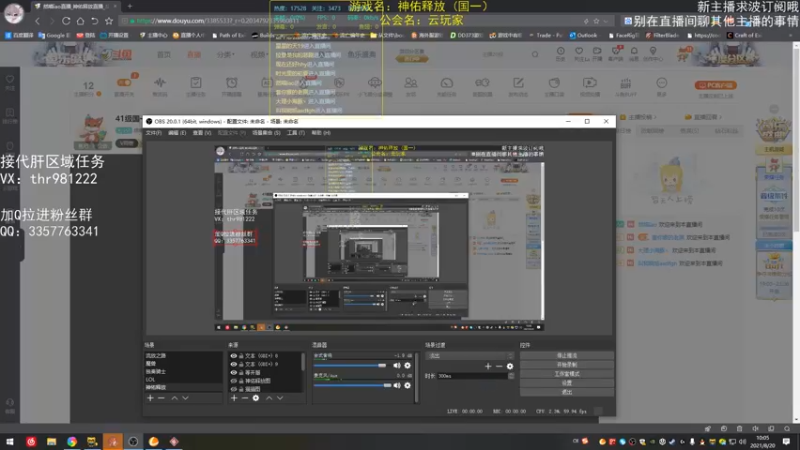
Task: Click the Douyu search magnifier icon
Action: coord(535,54)
